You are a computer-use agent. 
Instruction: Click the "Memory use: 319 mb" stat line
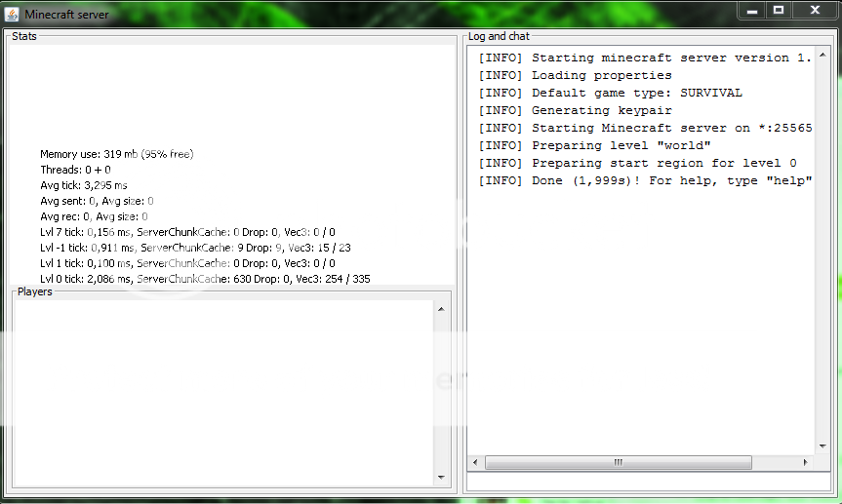click(116, 154)
